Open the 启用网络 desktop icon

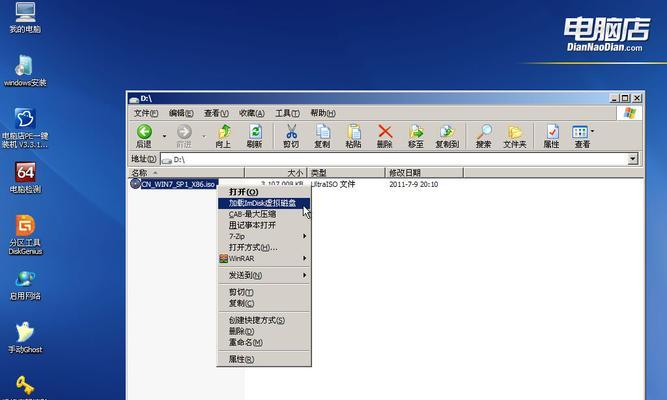(25, 285)
